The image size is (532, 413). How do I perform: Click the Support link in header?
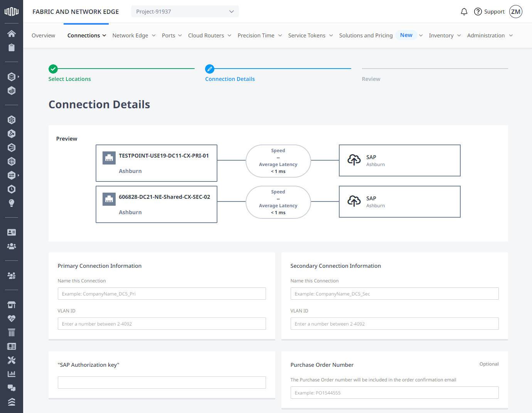tap(494, 12)
